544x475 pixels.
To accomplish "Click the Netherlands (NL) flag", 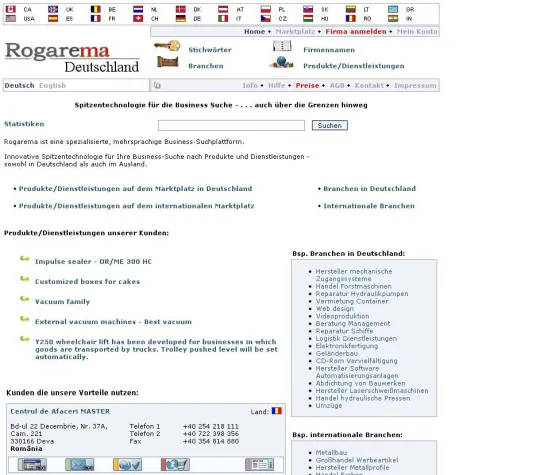I will pyautogui.click(x=138, y=9).
